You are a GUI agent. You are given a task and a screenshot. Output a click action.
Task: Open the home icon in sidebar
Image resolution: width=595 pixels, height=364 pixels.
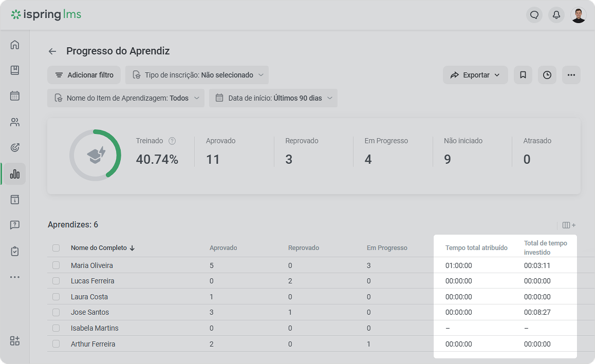[15, 45]
